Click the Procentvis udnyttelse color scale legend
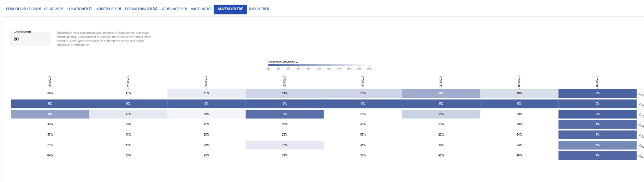Screen dimensions: 644x182 318,65
